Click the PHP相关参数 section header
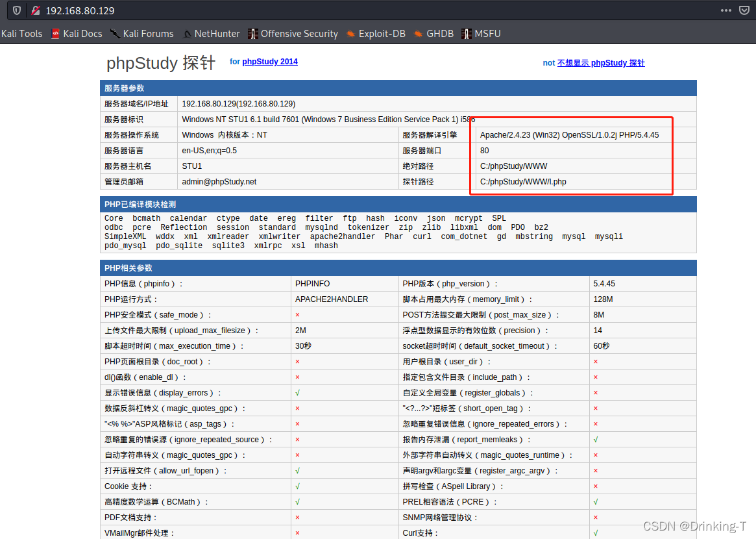This screenshot has width=756, height=539. click(398, 268)
